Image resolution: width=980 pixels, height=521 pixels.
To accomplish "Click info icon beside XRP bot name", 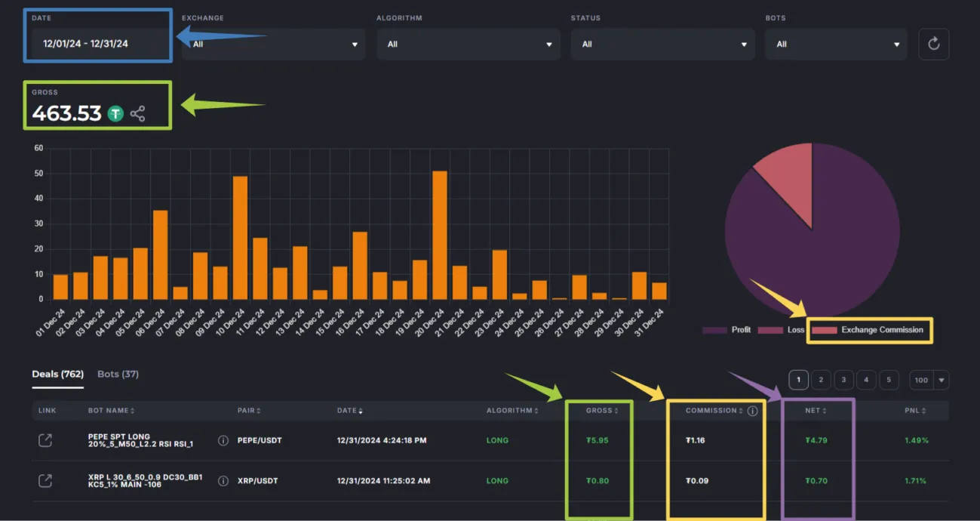I will [223, 480].
